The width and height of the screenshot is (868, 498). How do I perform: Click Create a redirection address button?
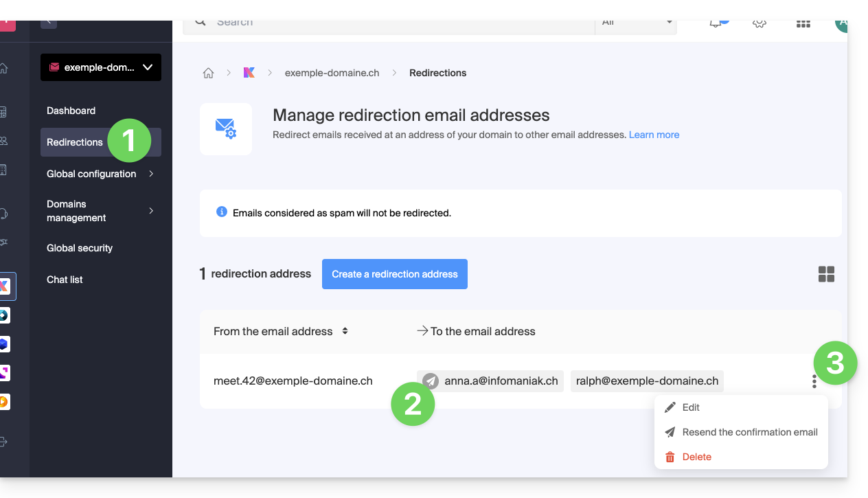[395, 274]
